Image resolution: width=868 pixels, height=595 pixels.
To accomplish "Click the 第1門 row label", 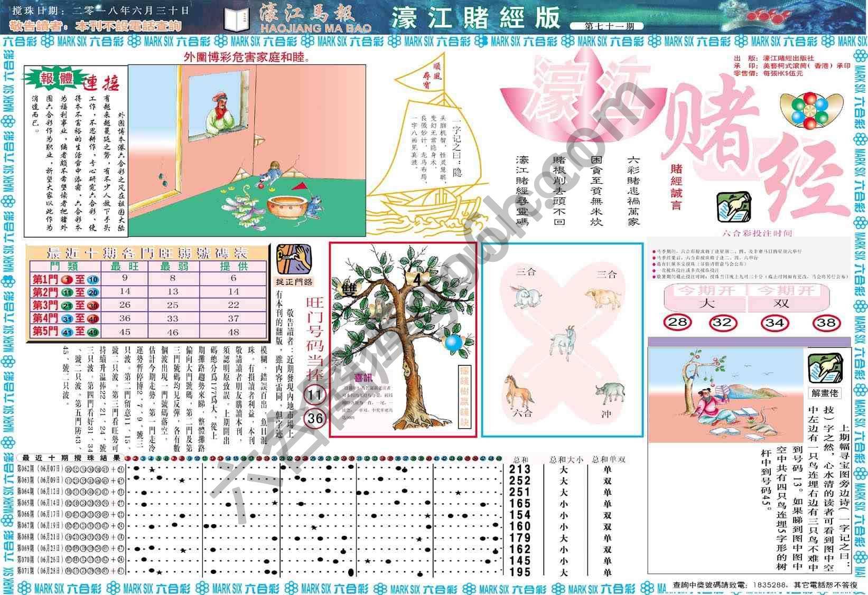I will tap(45, 279).
